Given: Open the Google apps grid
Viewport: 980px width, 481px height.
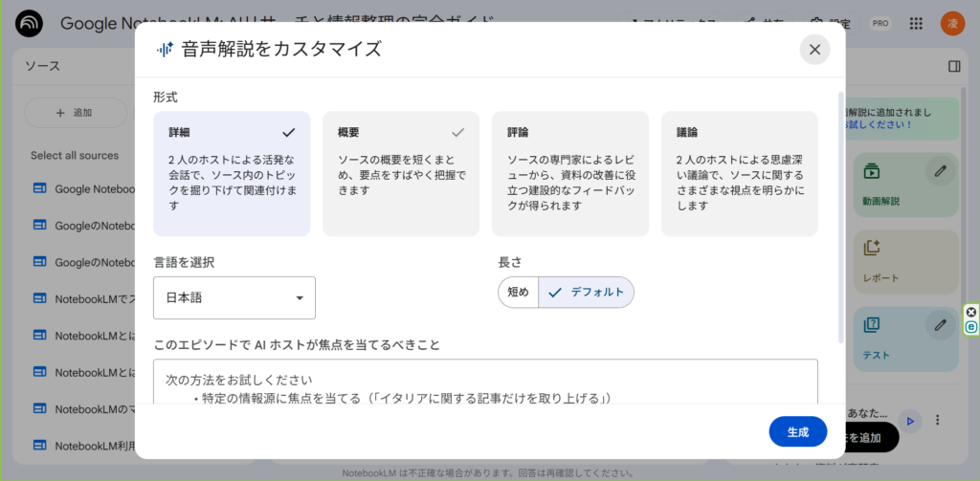Looking at the screenshot, I should pos(916,24).
